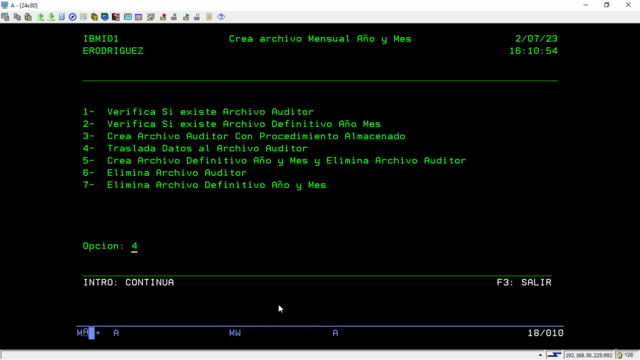Click the IBMI01 system name text

[x=101, y=39]
